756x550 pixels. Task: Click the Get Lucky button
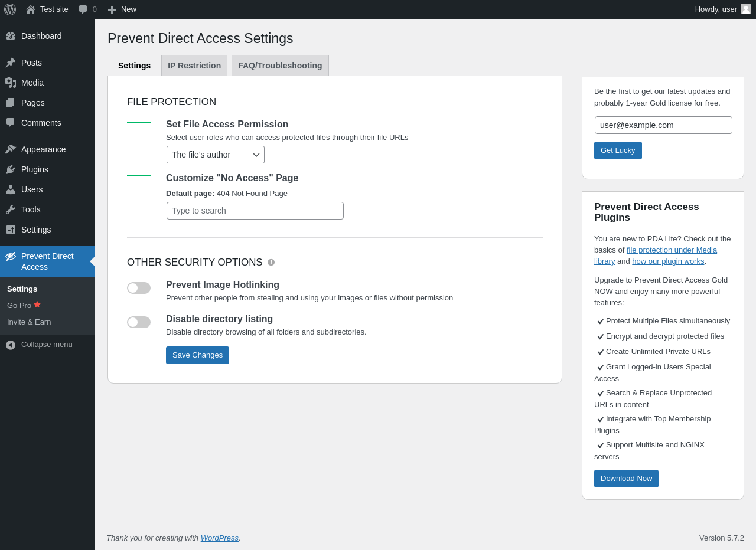click(618, 150)
